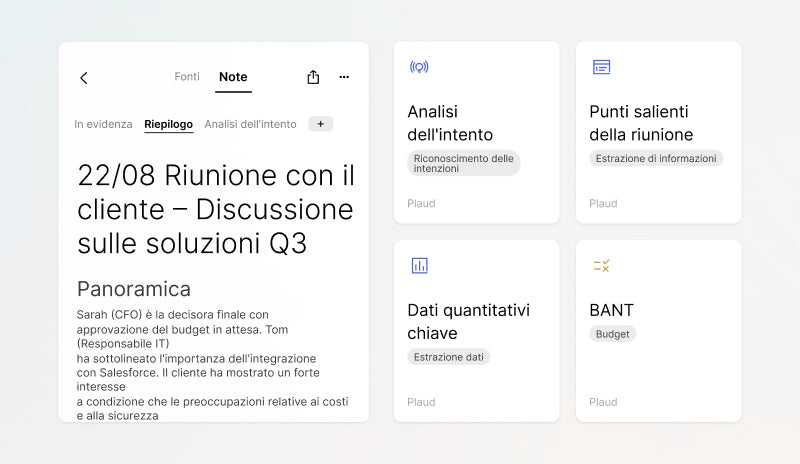Click the back arrow icon
Screen dimensions: 800x464
click(84, 78)
